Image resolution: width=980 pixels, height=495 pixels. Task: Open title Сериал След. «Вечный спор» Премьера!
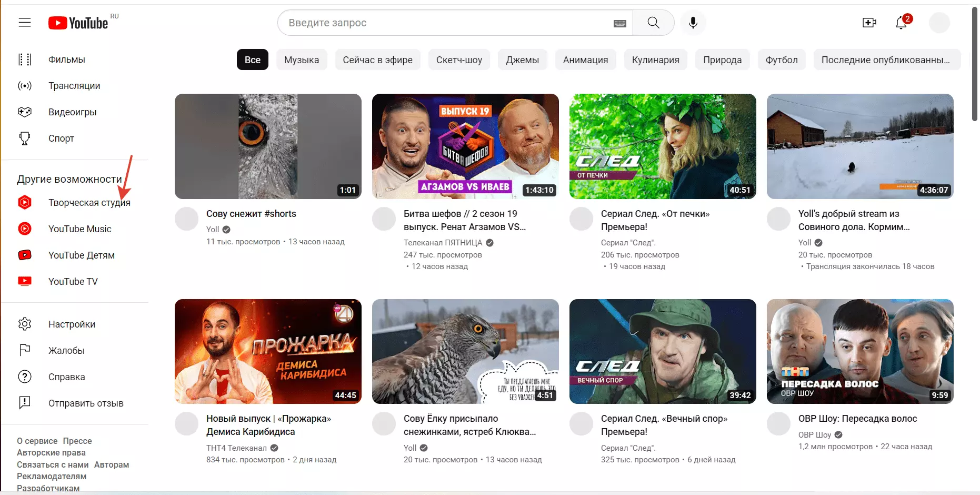tap(664, 425)
